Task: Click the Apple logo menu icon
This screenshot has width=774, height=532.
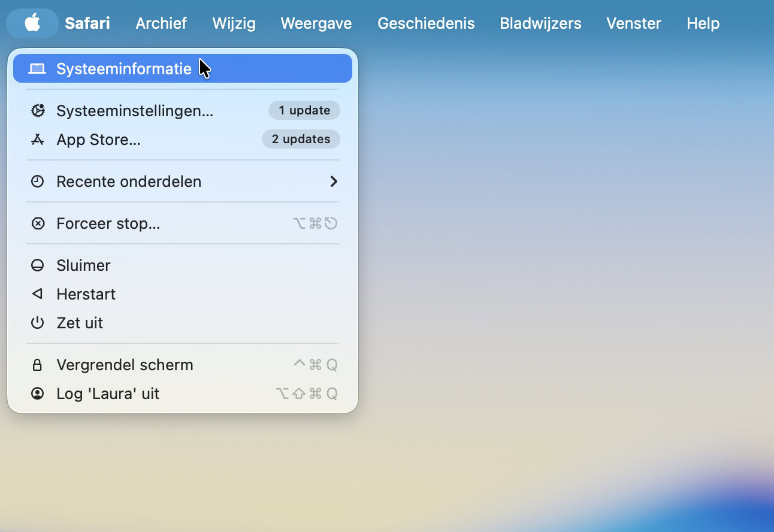Action: tap(32, 23)
